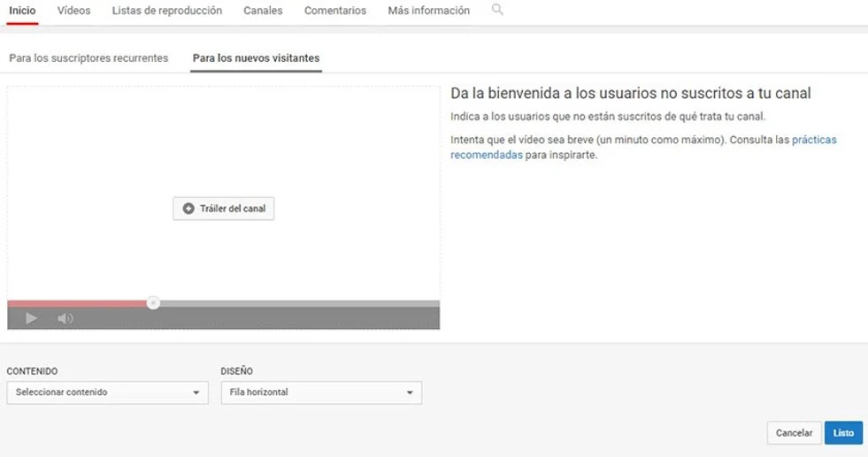Click the Cancelar button
This screenshot has height=457, width=868.
[794, 433]
